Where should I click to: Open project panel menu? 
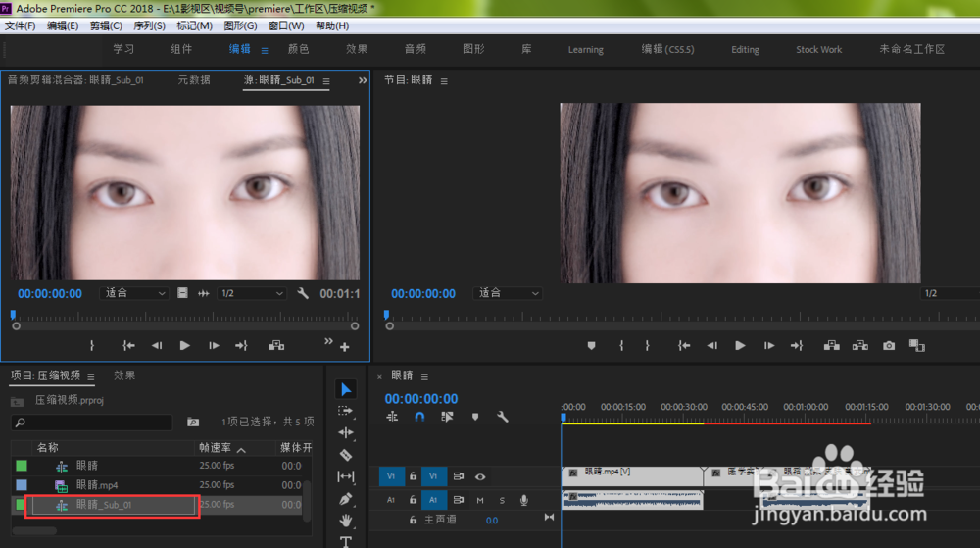coord(90,376)
